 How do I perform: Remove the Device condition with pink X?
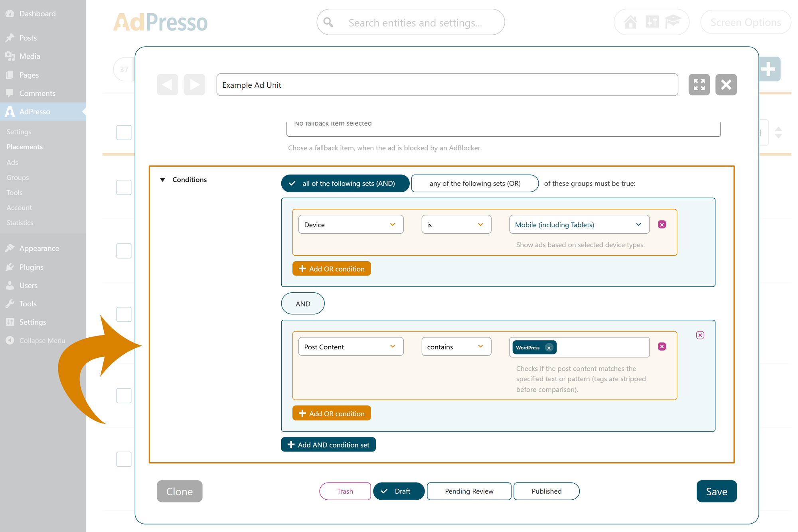662,225
